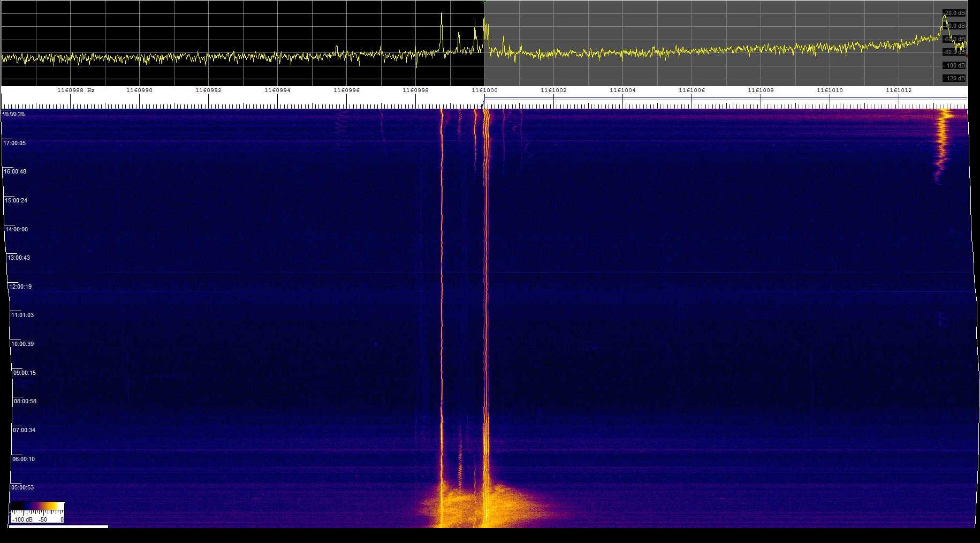Click the -60.0 dB amplitude scale label
980x543 pixels.
(x=954, y=39)
